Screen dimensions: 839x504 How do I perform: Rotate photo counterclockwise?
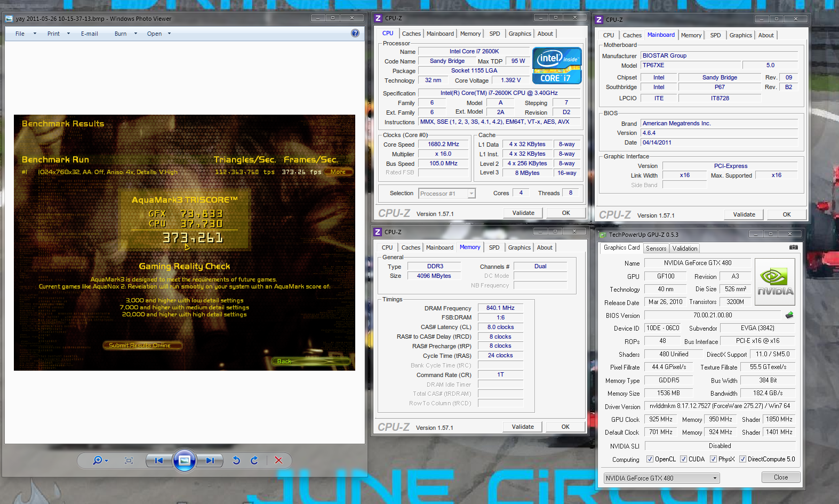(x=236, y=460)
